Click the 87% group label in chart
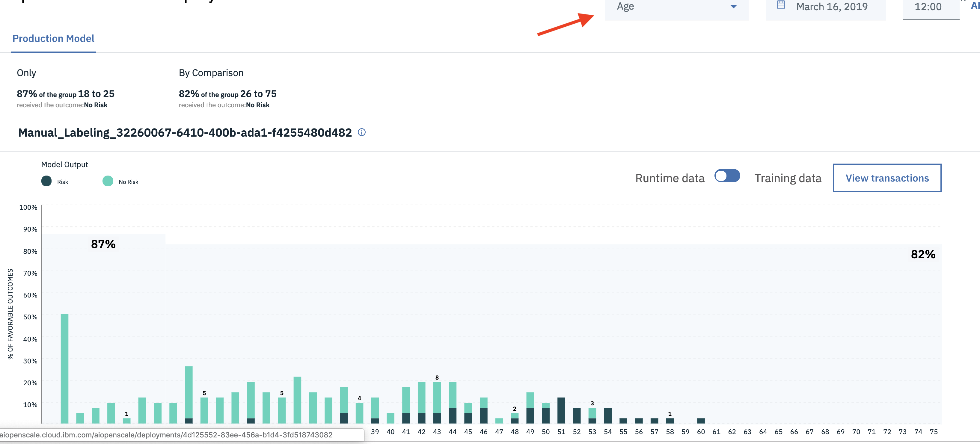Screen dimensions: 980x444 [103, 244]
